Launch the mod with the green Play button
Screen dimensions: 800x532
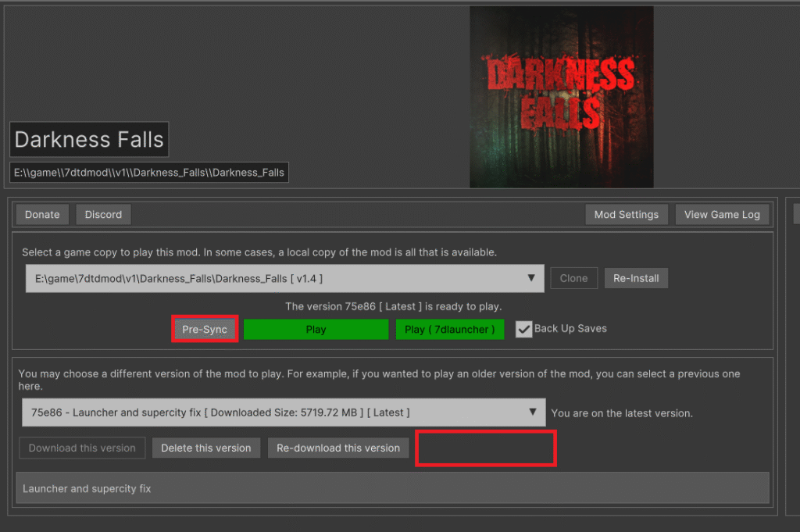coord(316,329)
